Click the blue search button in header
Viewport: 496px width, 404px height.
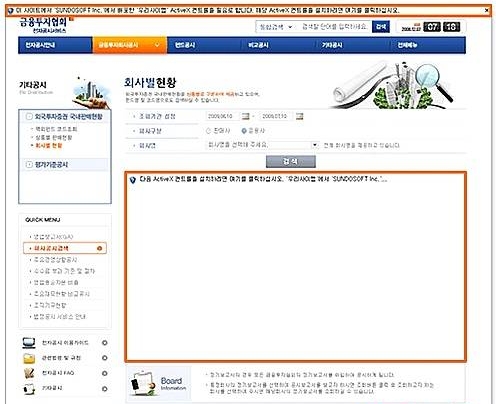[x=381, y=27]
